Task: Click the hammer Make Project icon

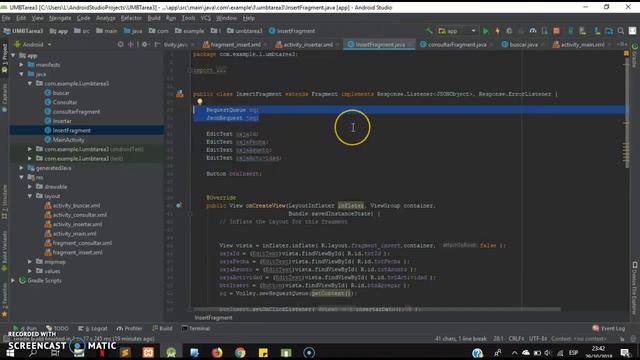Action: pyautogui.click(x=429, y=31)
